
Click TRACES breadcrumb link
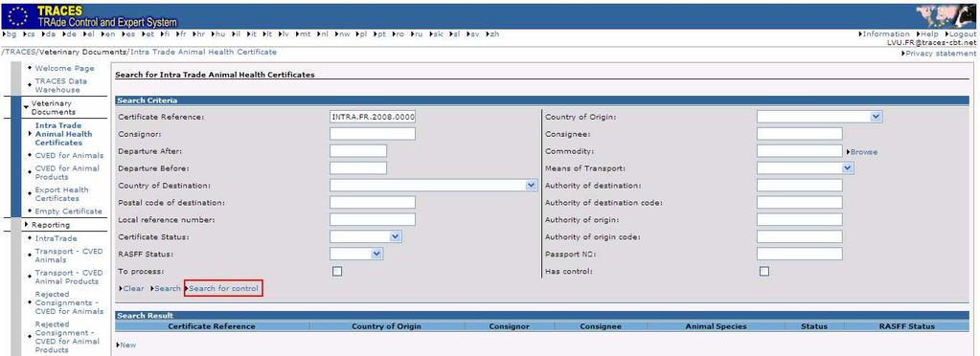21,52
